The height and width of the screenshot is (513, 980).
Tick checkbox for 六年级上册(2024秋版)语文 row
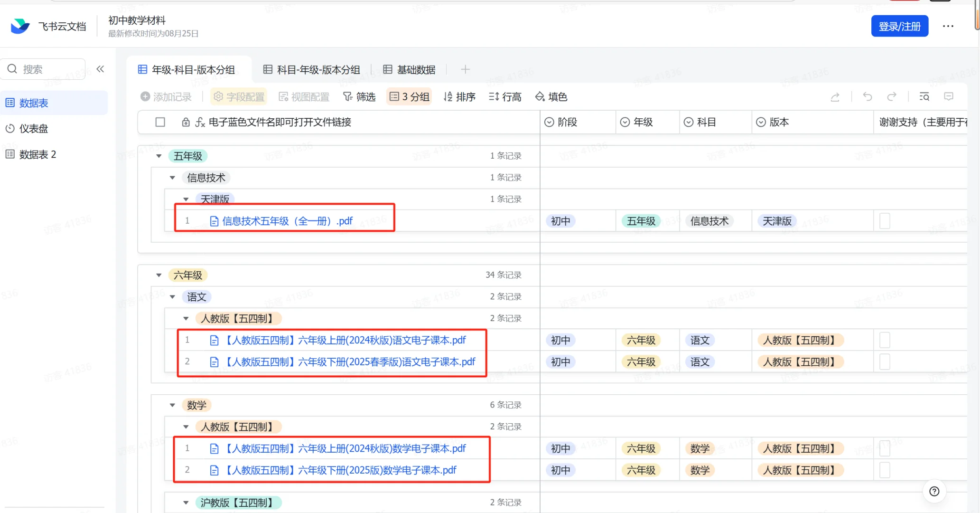pyautogui.click(x=885, y=340)
